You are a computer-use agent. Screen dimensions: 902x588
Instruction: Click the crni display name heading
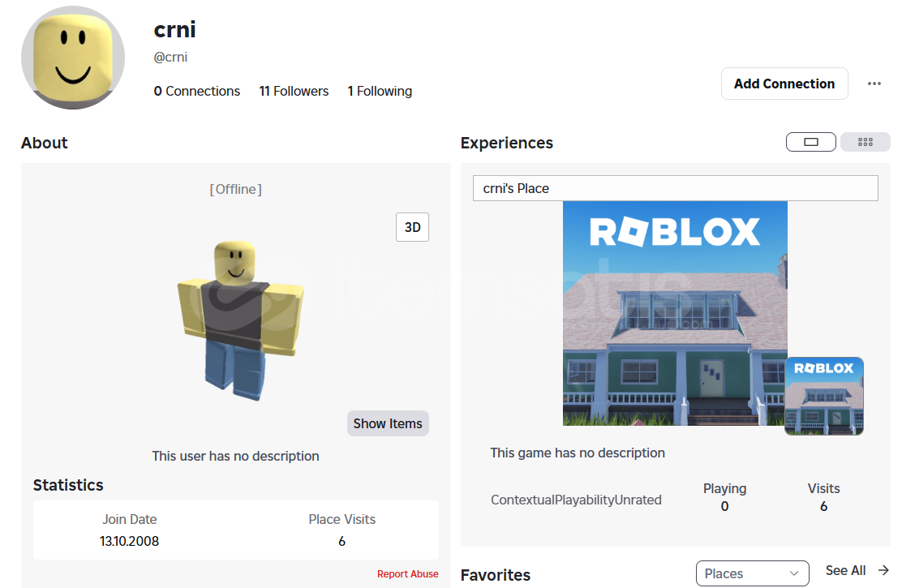[x=175, y=29]
